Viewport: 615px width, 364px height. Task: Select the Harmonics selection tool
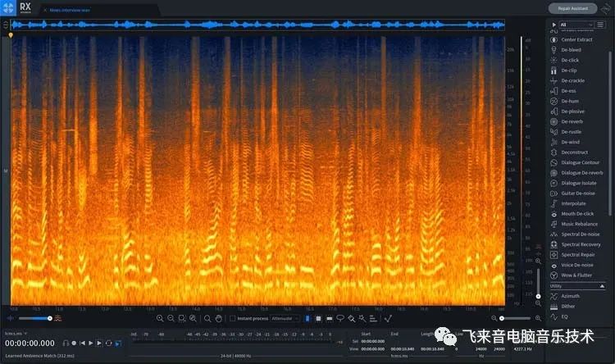373,318
